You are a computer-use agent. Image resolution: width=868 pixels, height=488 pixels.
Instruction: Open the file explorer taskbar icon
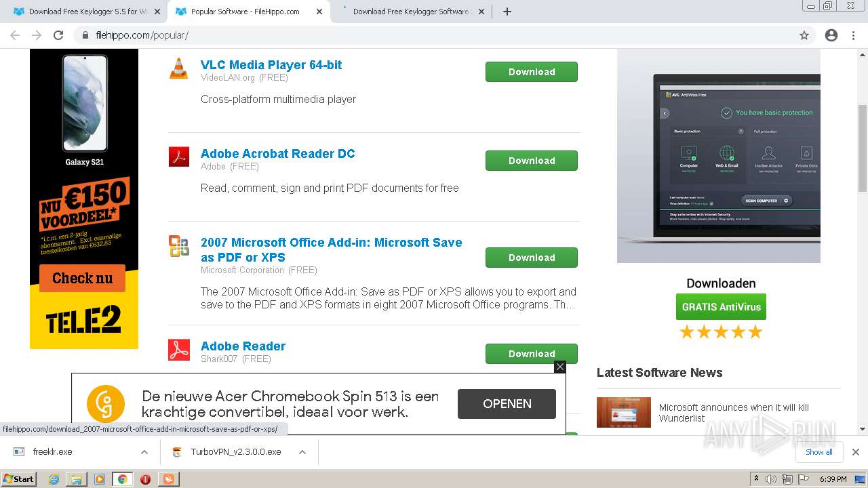pyautogui.click(x=77, y=479)
